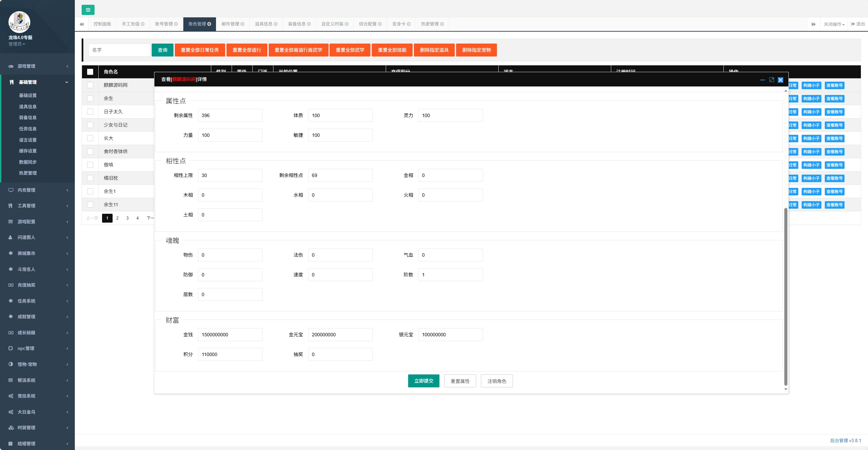This screenshot has width=868, height=450.
Task: Check the box for 食时香钵供 row
Action: (x=90, y=151)
